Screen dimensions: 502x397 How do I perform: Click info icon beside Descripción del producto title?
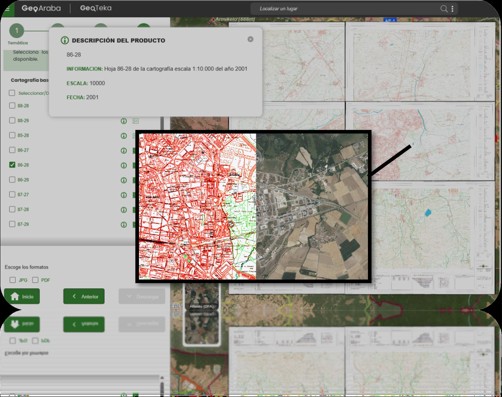click(x=64, y=40)
